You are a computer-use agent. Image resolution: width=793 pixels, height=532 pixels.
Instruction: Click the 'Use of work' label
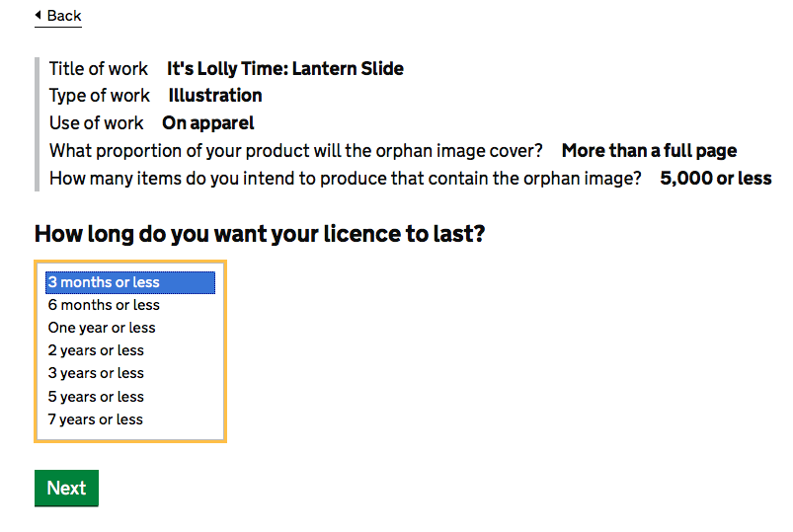97,123
